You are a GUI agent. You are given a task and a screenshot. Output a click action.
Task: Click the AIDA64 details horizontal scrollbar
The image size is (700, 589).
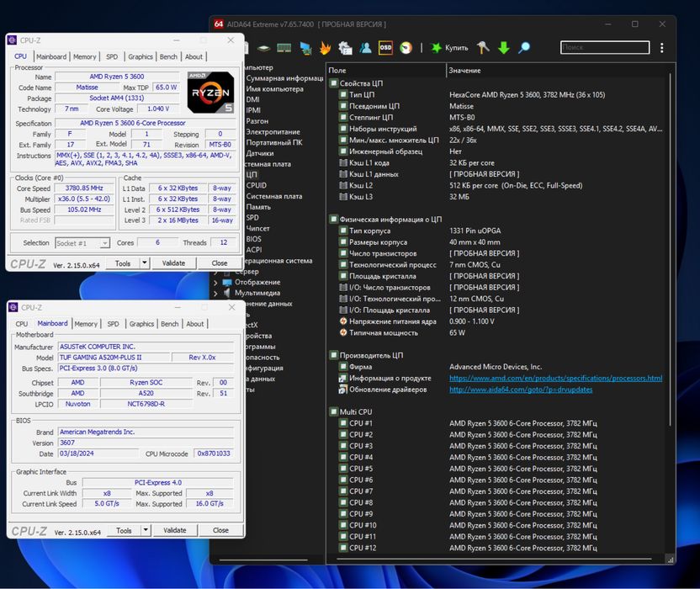pos(493,559)
